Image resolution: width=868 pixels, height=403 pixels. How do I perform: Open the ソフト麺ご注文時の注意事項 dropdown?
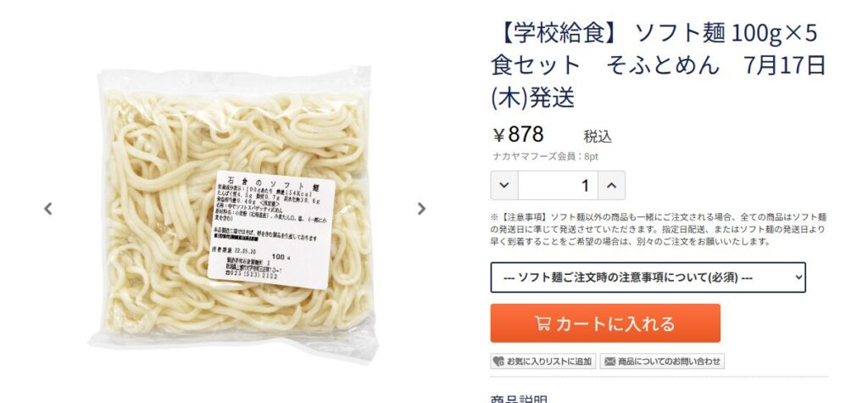point(648,277)
